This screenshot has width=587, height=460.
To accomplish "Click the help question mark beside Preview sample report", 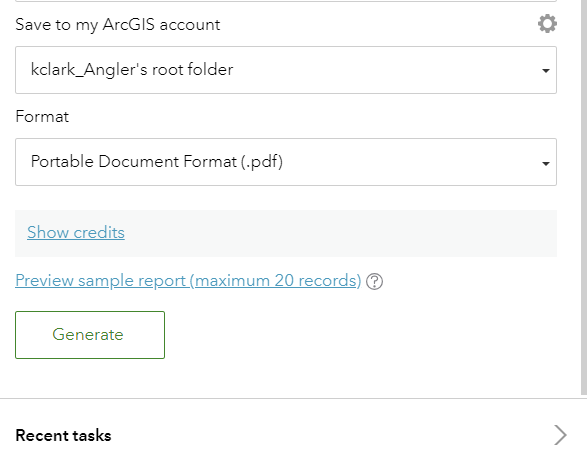I will pos(374,281).
